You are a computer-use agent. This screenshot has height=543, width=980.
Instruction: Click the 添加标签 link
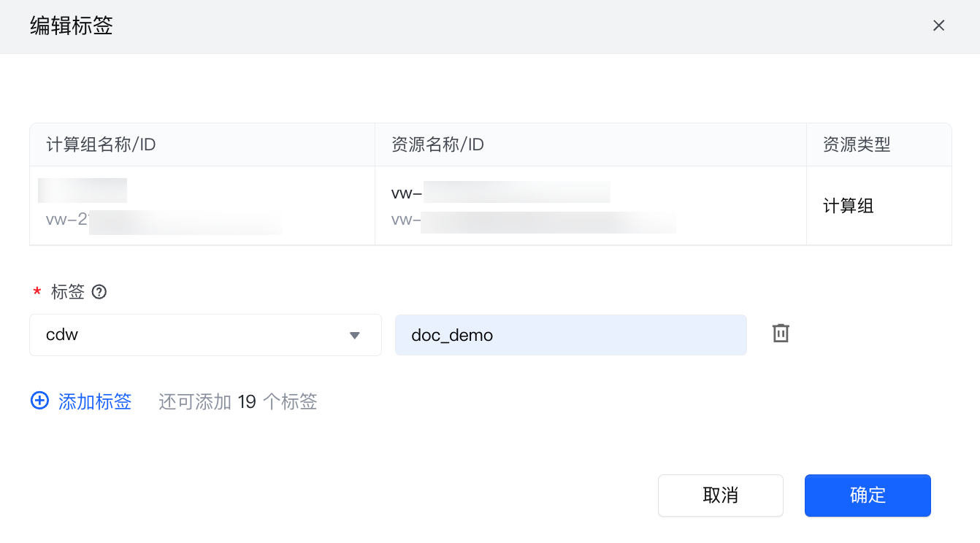(x=95, y=401)
